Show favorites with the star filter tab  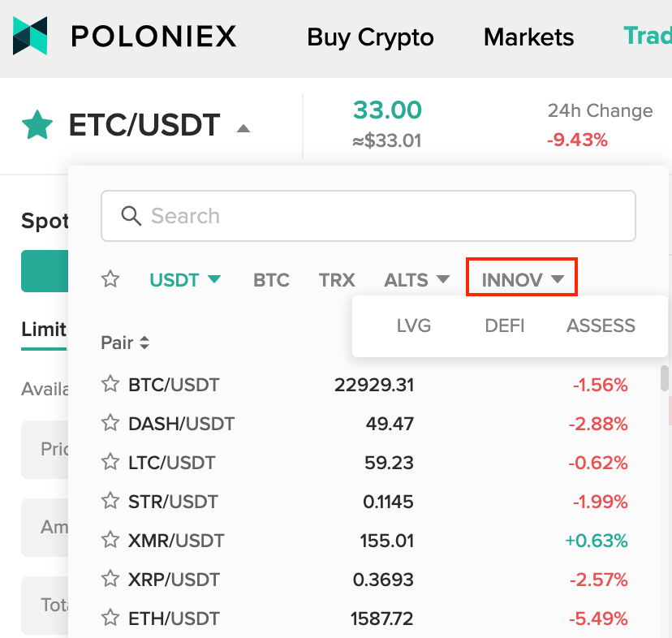pyautogui.click(x=110, y=279)
